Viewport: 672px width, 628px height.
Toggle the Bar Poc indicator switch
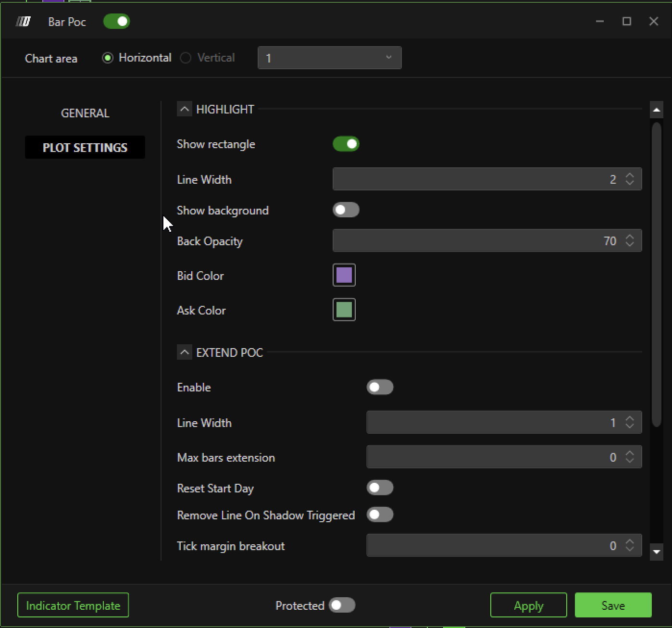point(116,22)
